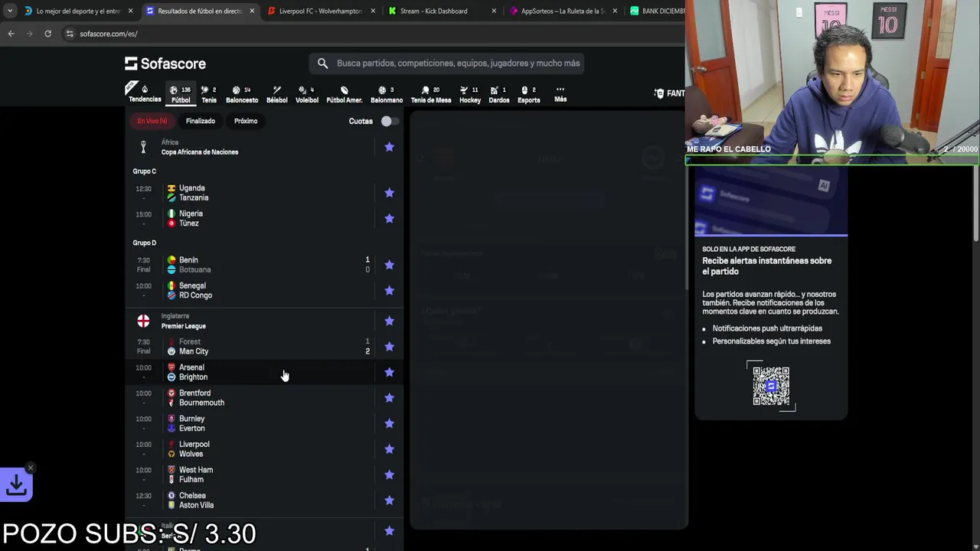This screenshot has height=551, width=980.
Task: Open the Baloncesto sport category
Action: coord(242,94)
